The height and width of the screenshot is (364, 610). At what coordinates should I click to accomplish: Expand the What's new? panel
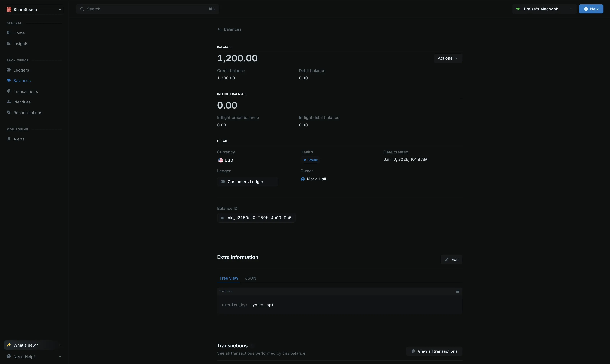tap(34, 345)
